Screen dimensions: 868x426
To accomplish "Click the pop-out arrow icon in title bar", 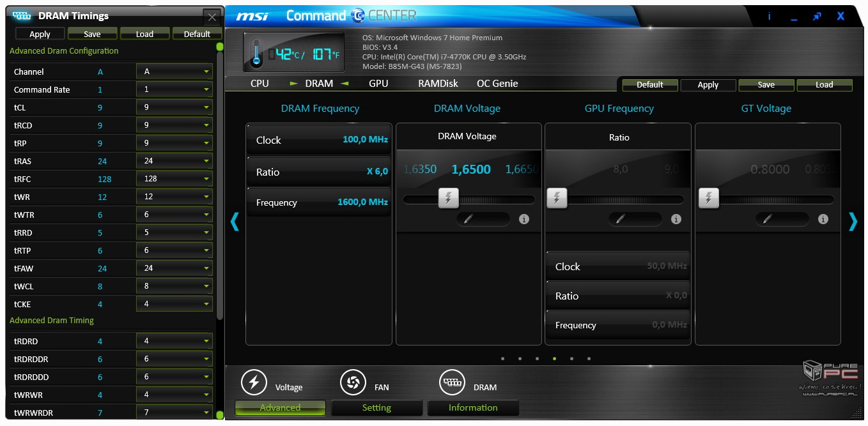I will (x=817, y=17).
